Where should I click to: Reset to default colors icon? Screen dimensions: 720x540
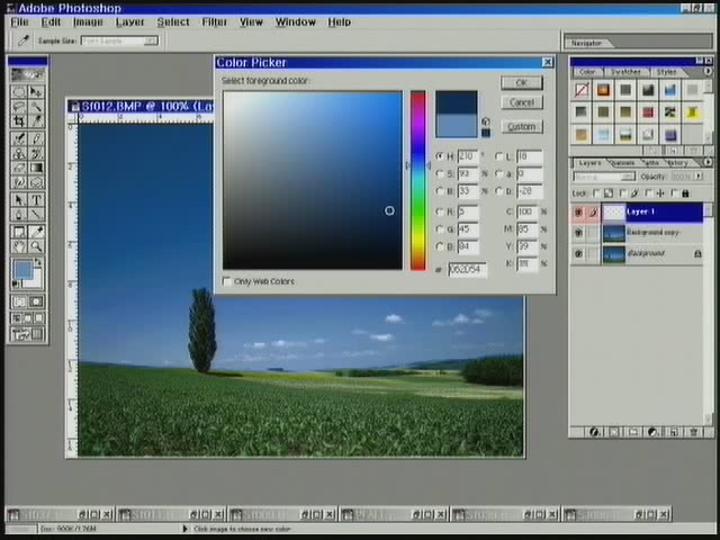16,284
